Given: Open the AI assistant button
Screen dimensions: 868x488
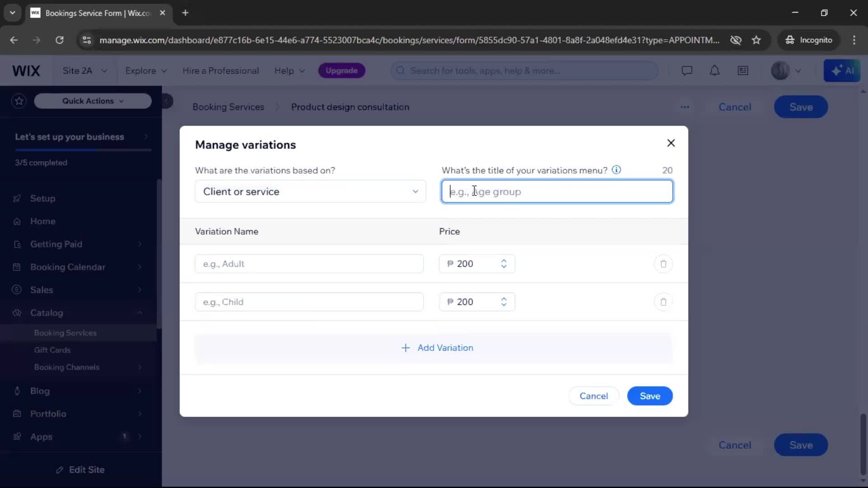Looking at the screenshot, I should pyautogui.click(x=842, y=70).
